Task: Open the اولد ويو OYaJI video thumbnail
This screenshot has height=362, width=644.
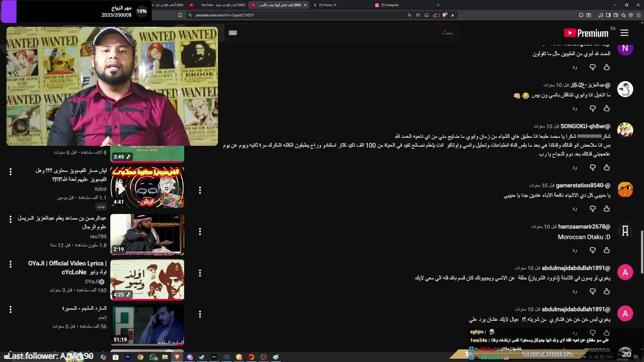Action: (147, 280)
